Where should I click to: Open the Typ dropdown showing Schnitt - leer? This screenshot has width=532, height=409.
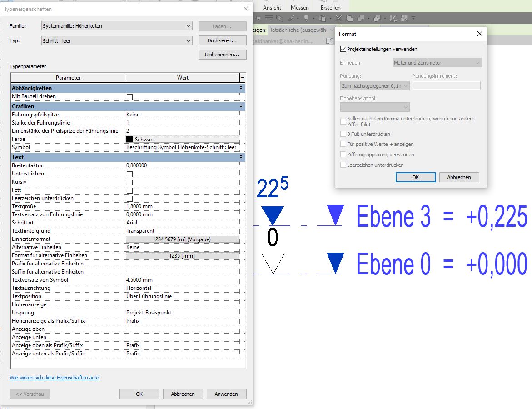pyautogui.click(x=117, y=41)
